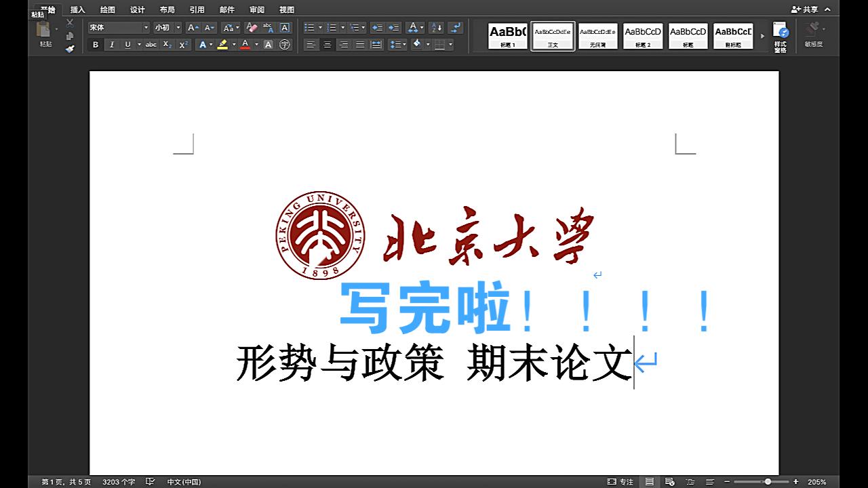The height and width of the screenshot is (488, 868).
Task: Apply the 标题 1 style
Action: point(508,36)
